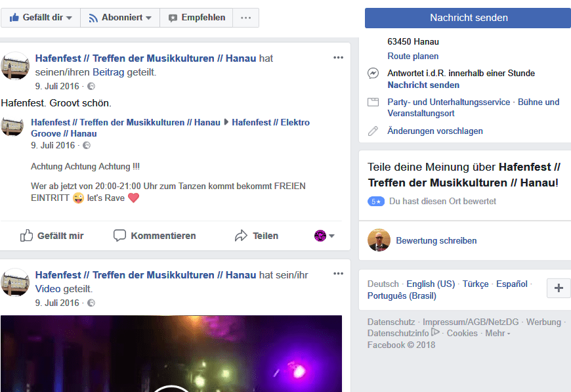Click the Teilen share arrow icon
Viewport: 571px width, 392px height.
click(x=241, y=236)
